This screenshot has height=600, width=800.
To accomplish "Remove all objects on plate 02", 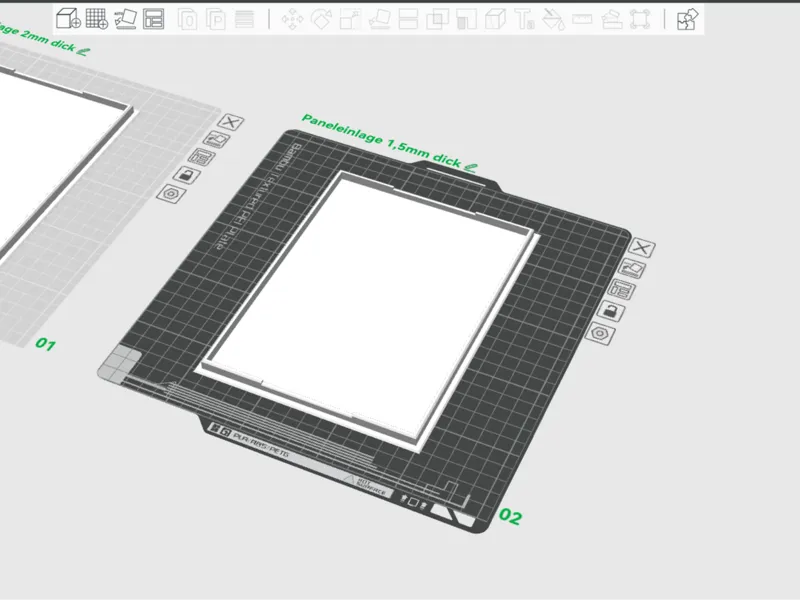I will (x=641, y=248).
